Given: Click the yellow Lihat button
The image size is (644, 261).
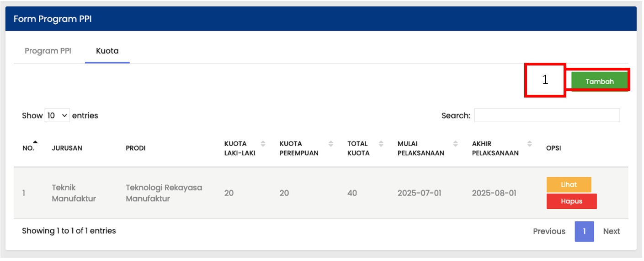Looking at the screenshot, I should coord(569,185).
